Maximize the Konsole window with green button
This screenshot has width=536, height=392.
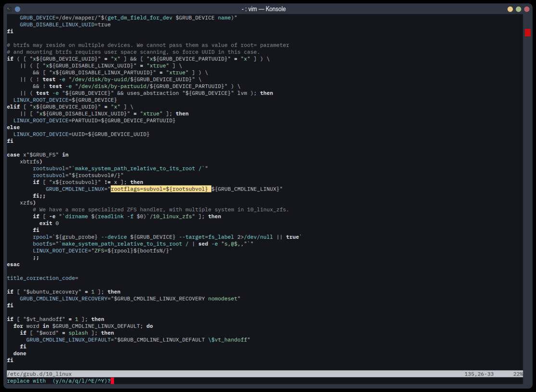[519, 9]
